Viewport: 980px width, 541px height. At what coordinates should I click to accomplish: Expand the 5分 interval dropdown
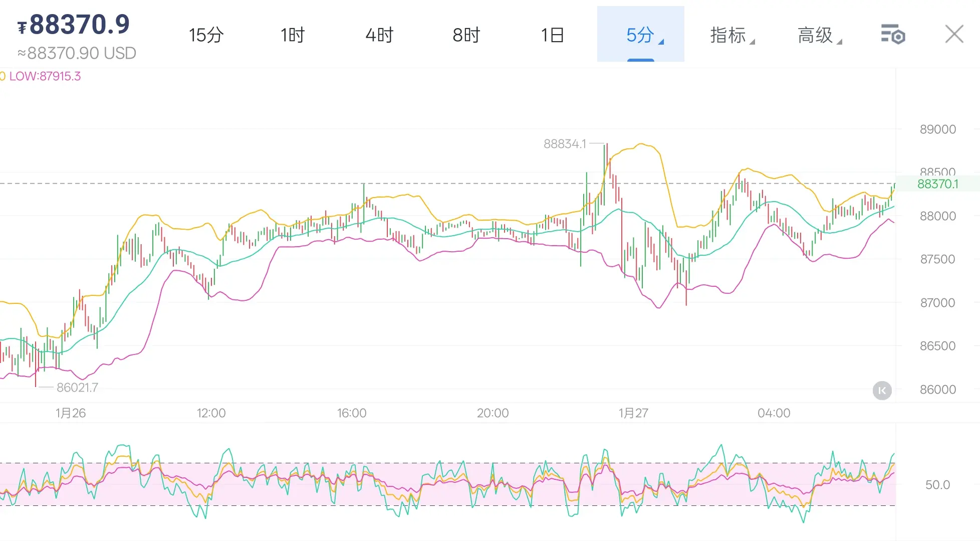pyautogui.click(x=641, y=34)
